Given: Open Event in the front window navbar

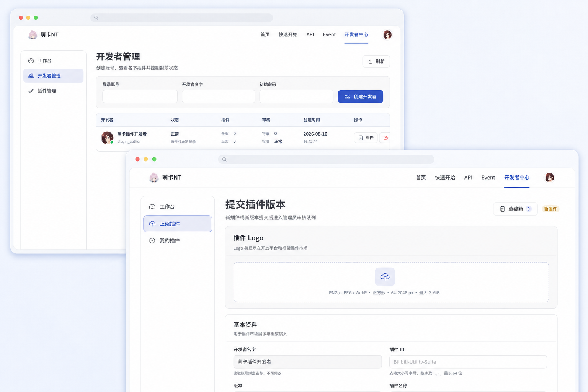Looking at the screenshot, I should [488, 178].
